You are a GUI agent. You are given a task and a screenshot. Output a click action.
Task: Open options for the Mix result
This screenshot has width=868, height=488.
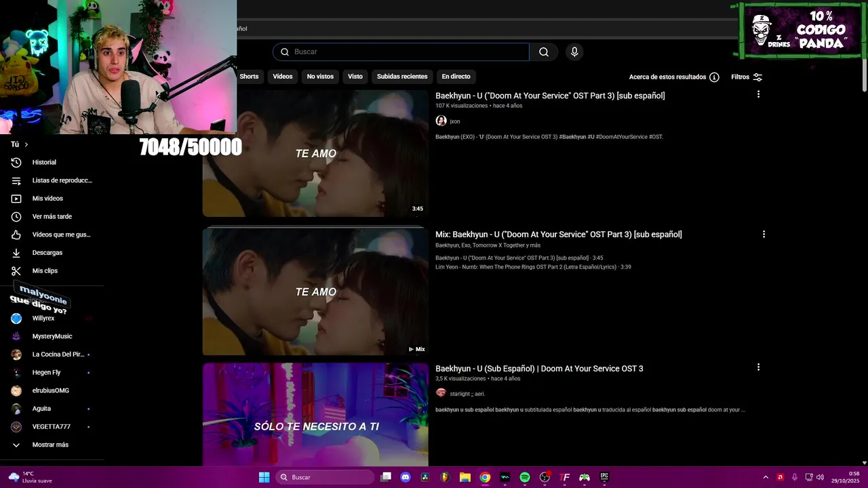(764, 234)
